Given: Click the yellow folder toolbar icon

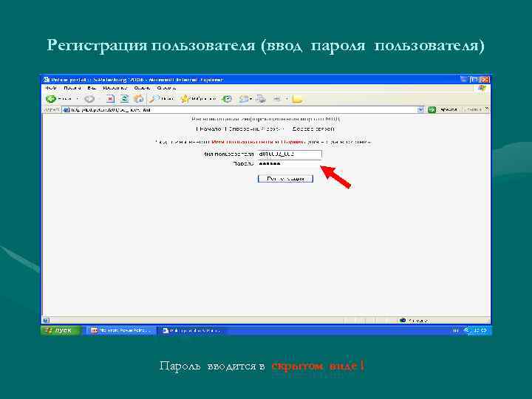Looking at the screenshot, I should click(x=297, y=99).
